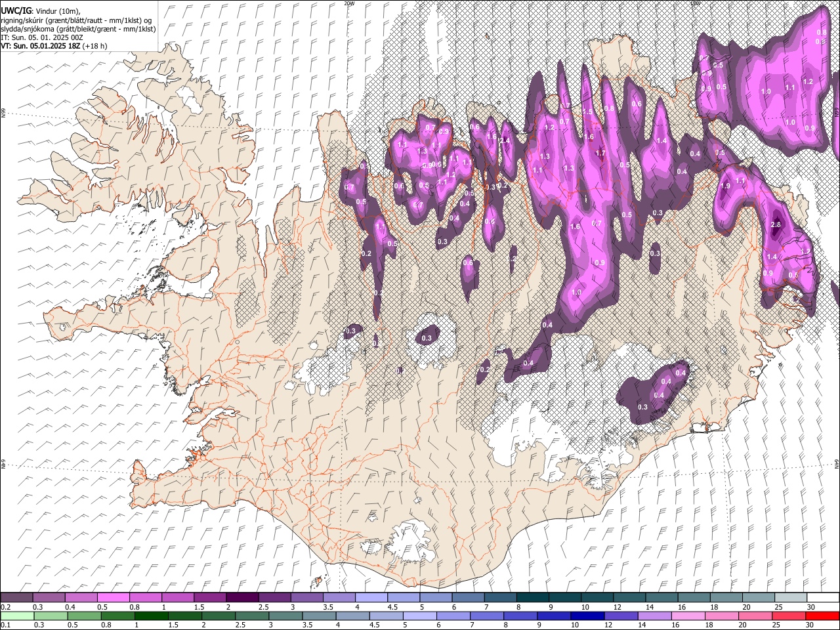Select the periwinkle 4 swatch, upper legend row

coord(371,598)
